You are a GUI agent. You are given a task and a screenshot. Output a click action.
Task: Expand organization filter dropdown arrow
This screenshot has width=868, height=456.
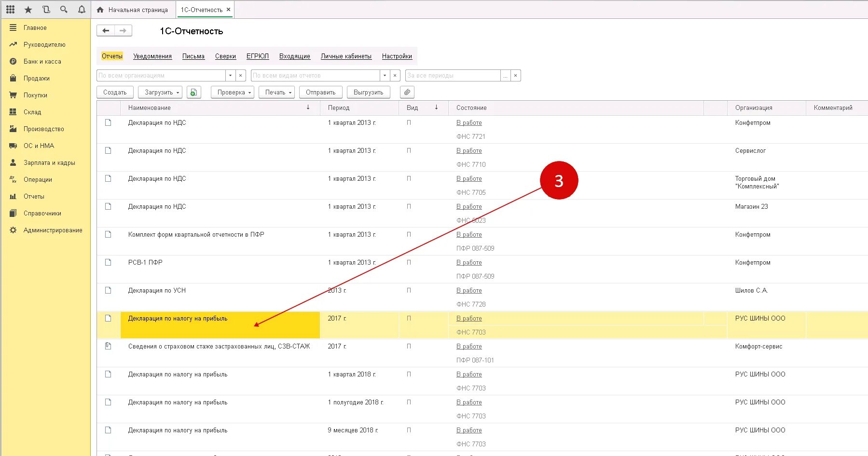[231, 75]
